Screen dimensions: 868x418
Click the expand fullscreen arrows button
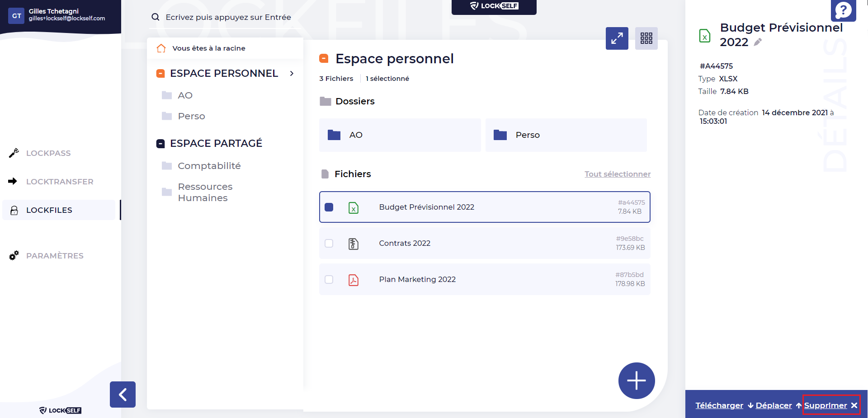[x=617, y=38]
